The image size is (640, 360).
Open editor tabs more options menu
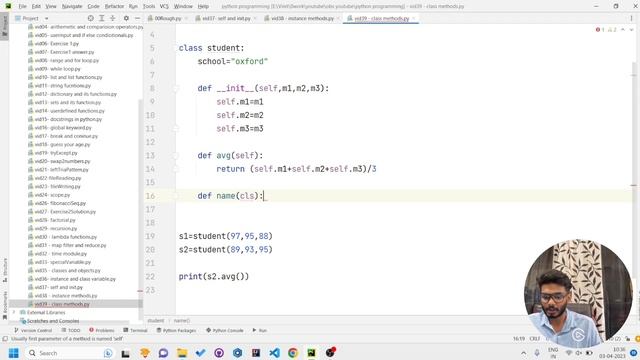(631, 18)
